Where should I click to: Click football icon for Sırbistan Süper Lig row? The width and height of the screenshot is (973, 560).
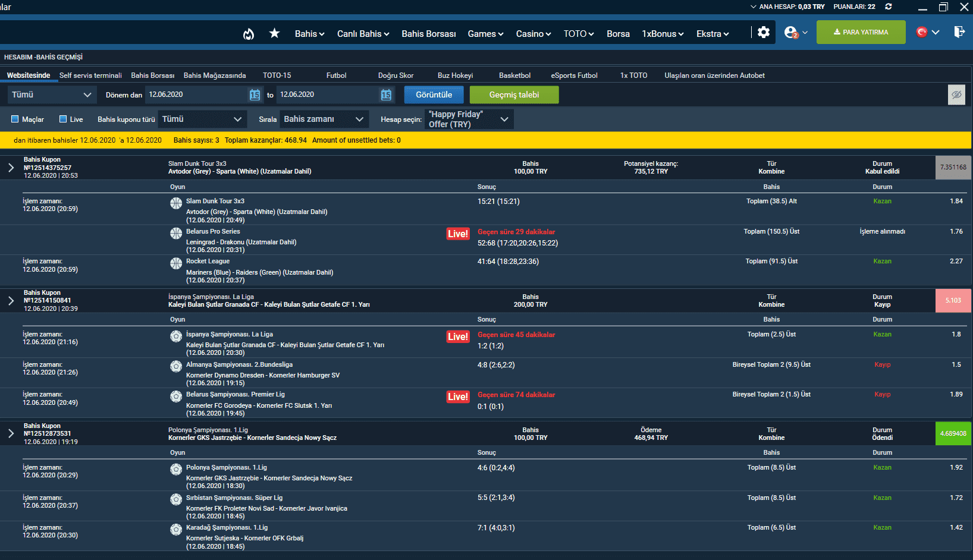click(x=176, y=499)
